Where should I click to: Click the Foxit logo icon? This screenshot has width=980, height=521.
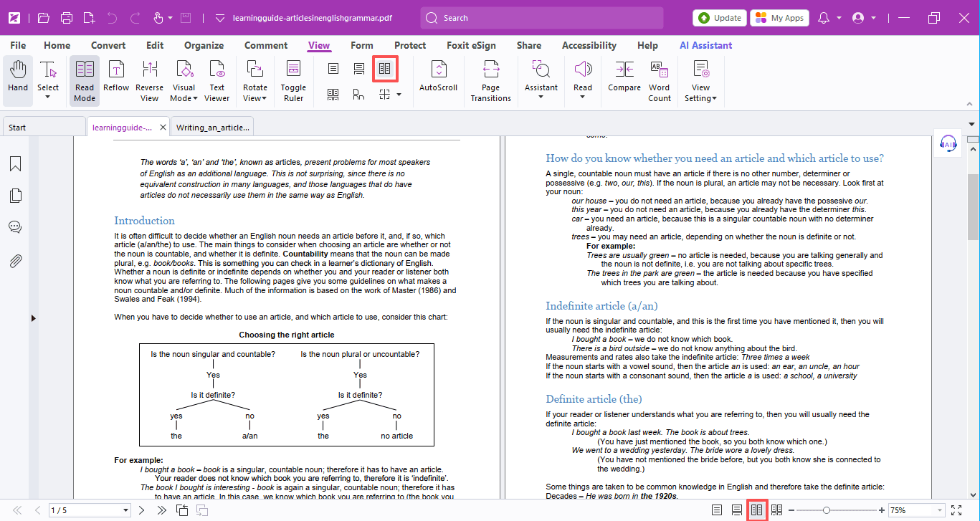14,17
